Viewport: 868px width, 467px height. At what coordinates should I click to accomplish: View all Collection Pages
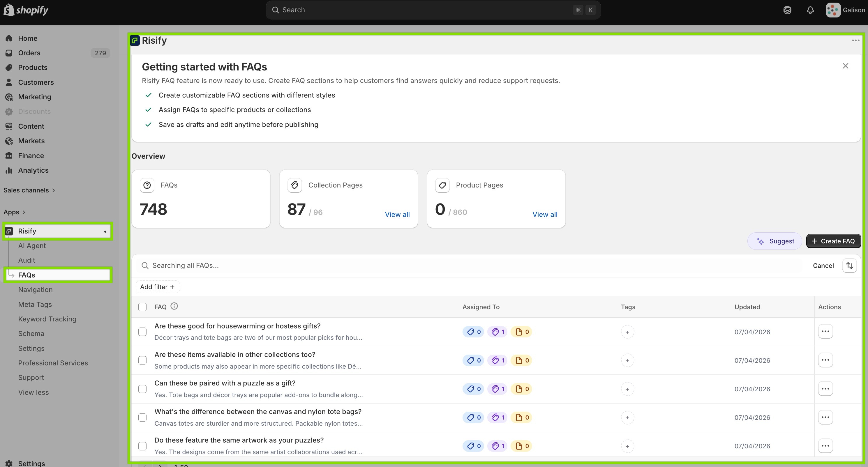point(397,215)
